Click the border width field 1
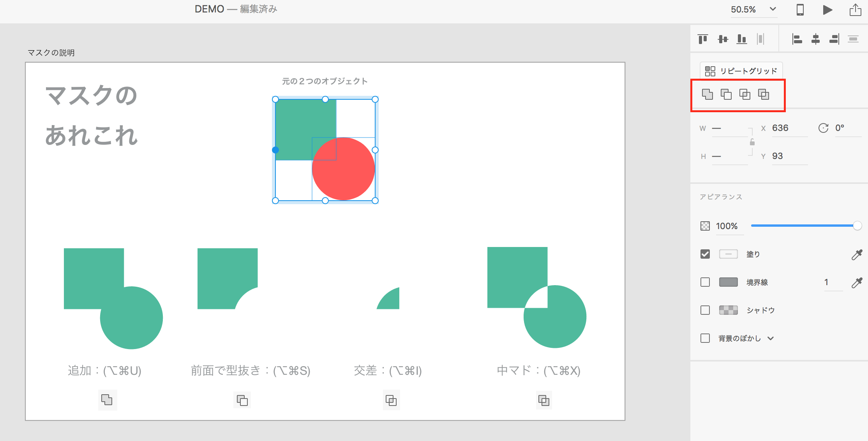 click(833, 282)
